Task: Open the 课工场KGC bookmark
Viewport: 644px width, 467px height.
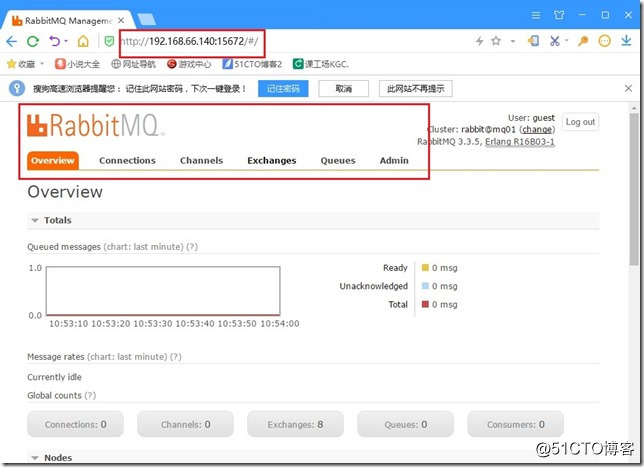Action: point(320,64)
